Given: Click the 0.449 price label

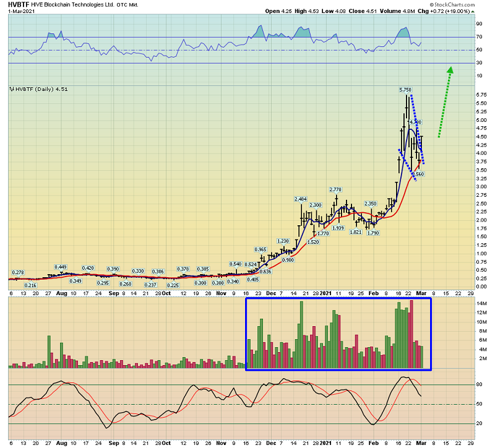Looking at the screenshot, I should [61, 267].
